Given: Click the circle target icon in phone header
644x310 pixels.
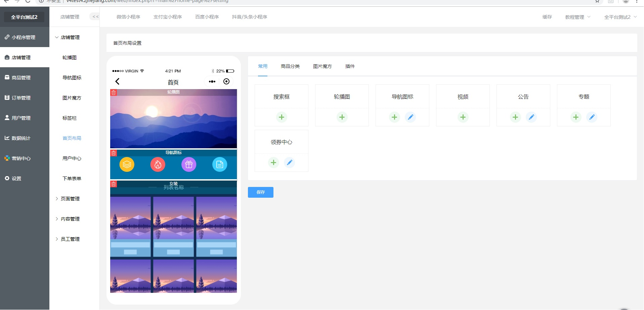Looking at the screenshot, I should point(226,81).
